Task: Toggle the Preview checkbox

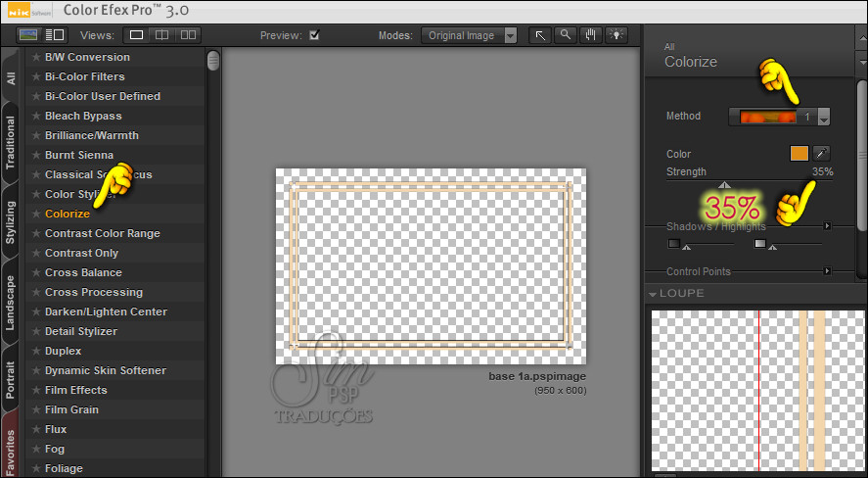Action: tap(314, 35)
